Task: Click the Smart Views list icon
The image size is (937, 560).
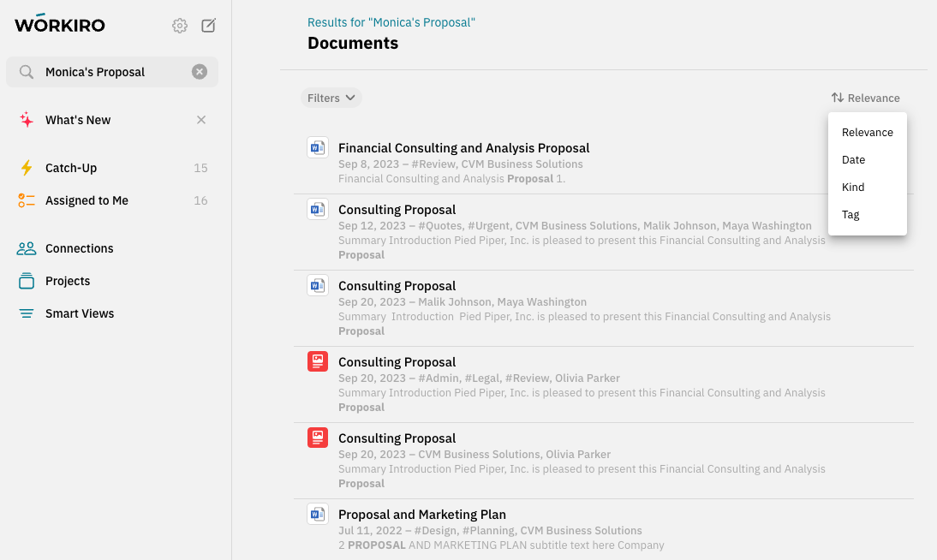Action: pyautogui.click(x=27, y=313)
